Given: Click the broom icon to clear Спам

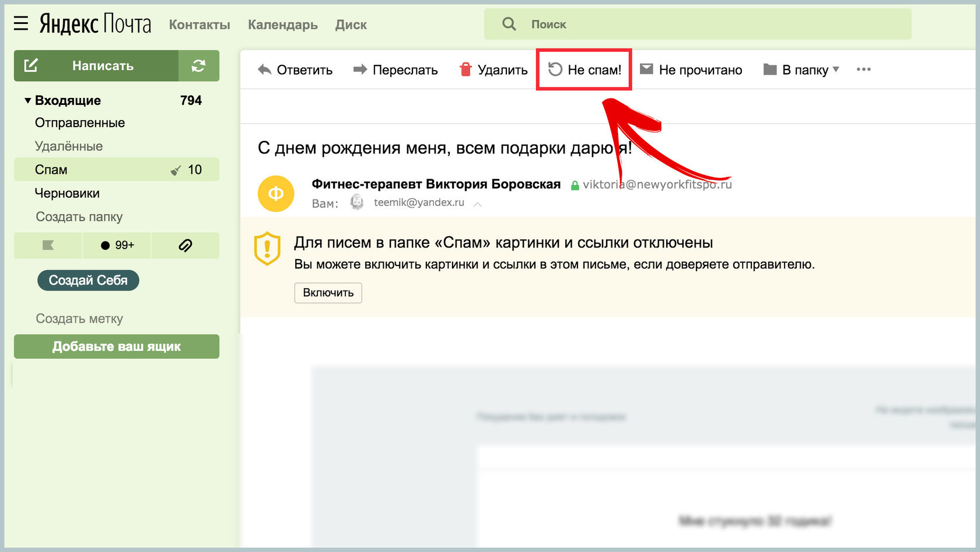Looking at the screenshot, I should [176, 170].
